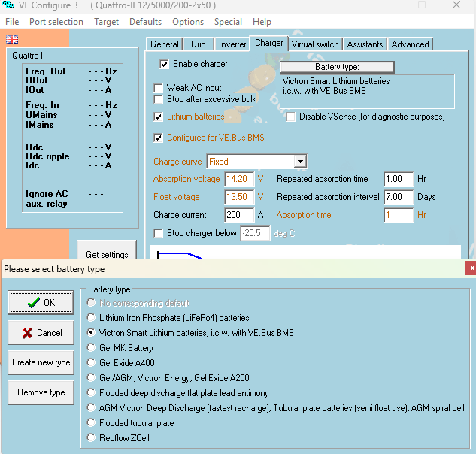Open the Help menu

click(262, 22)
